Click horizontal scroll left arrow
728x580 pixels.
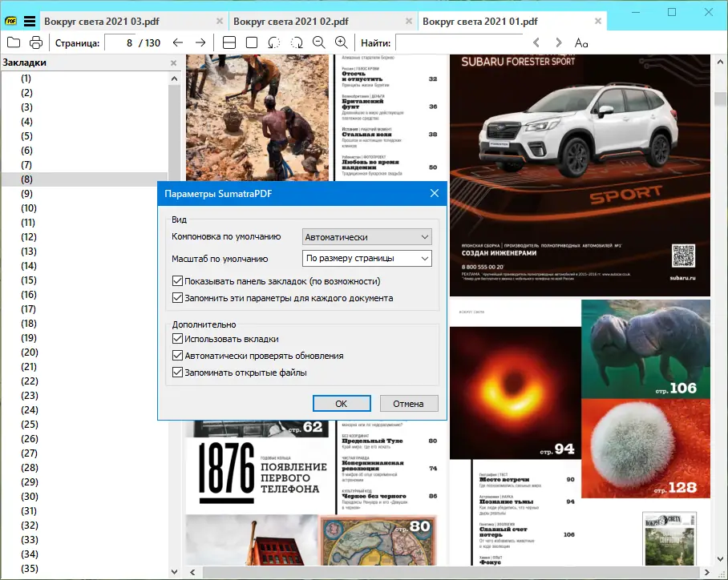click(192, 572)
